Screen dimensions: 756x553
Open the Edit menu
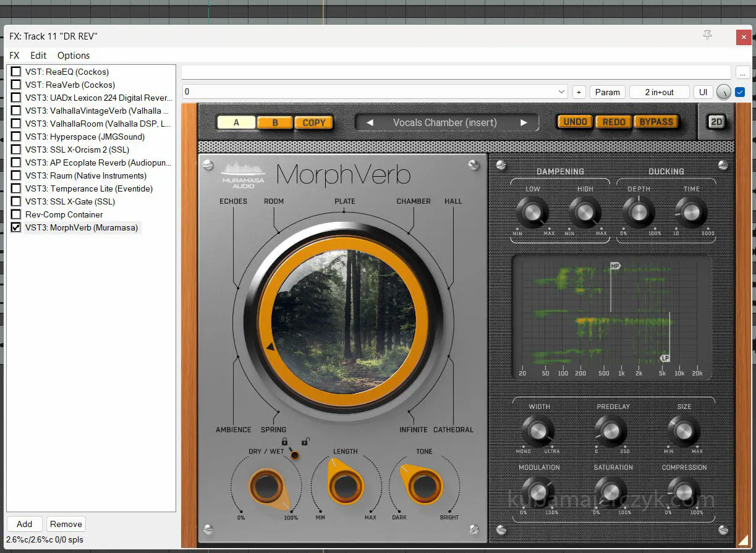pyautogui.click(x=38, y=55)
